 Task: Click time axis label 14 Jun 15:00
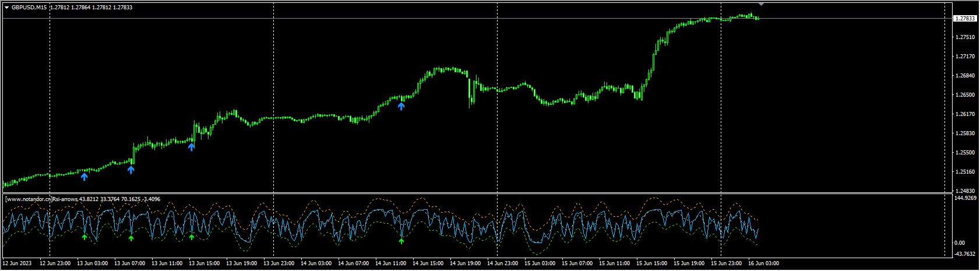428,263
